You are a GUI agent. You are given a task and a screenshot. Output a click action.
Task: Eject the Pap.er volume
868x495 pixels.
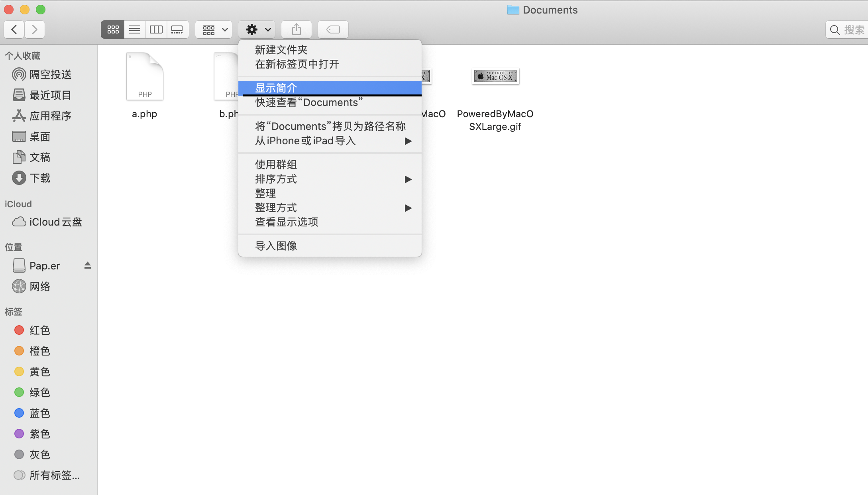(x=88, y=265)
